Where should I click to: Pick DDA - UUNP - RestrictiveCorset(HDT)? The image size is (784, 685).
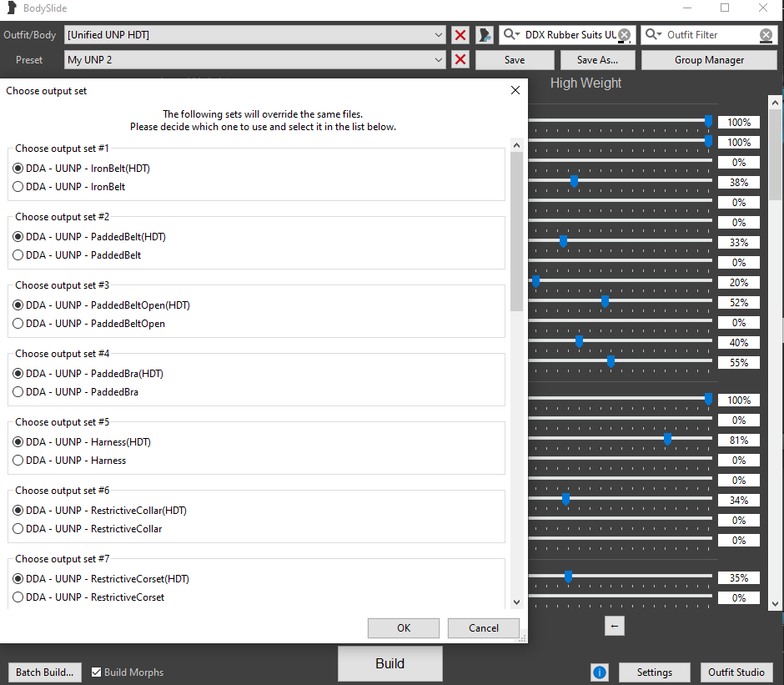tap(18, 579)
